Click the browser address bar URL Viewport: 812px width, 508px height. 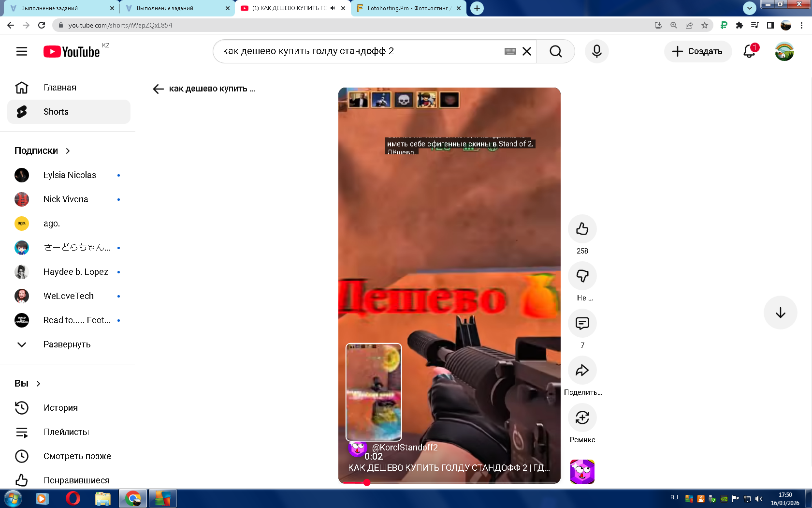click(x=120, y=25)
